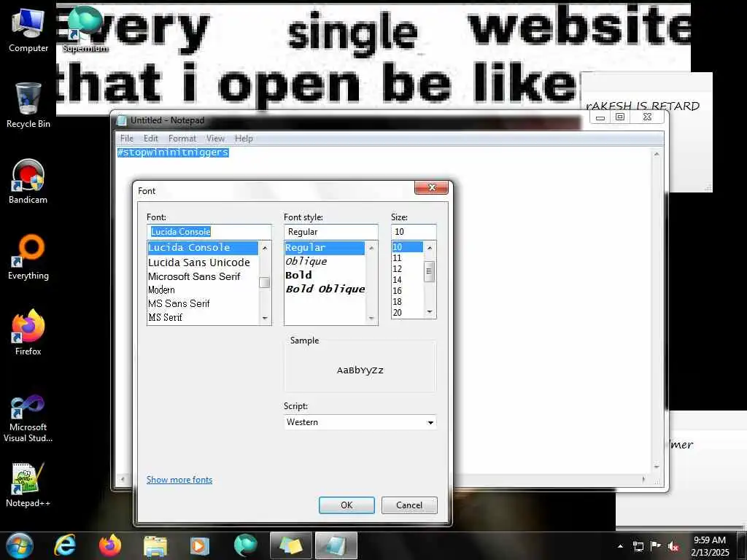Select font size 11
The width and height of the screenshot is (747, 560).
tap(407, 258)
